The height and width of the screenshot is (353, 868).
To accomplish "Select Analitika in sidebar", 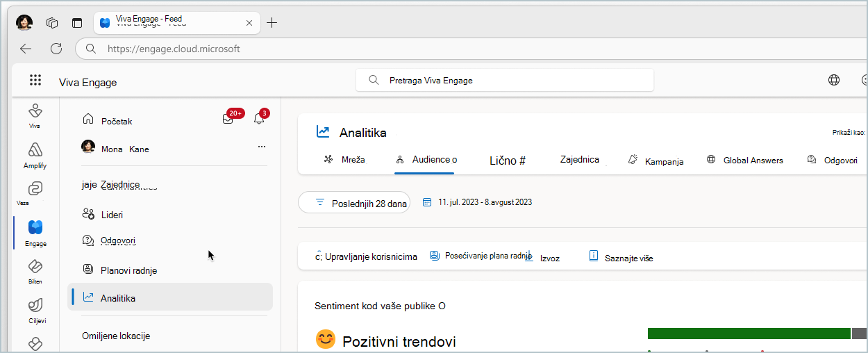I will [170, 297].
